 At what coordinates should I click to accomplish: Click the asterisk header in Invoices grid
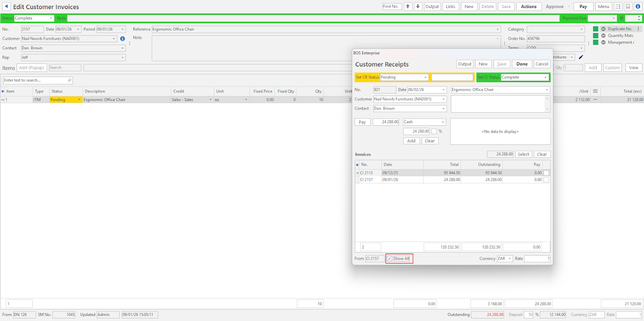click(358, 165)
